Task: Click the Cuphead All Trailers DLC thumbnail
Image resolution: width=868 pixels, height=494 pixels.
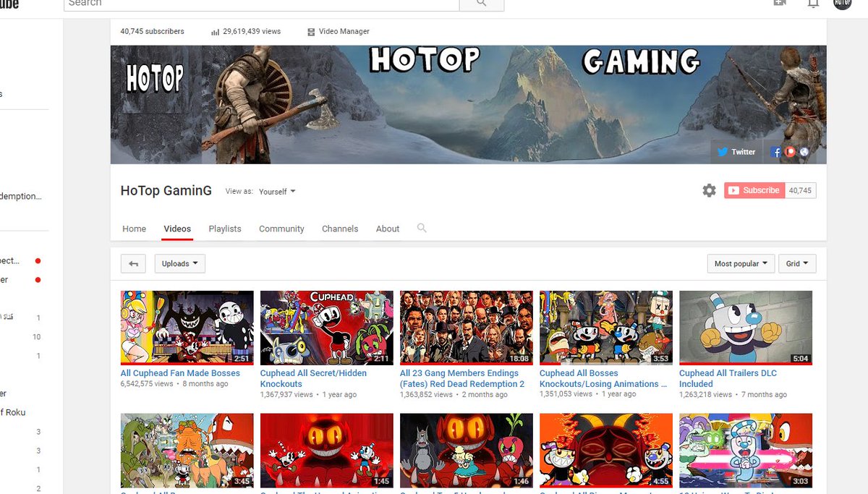Action: (x=746, y=328)
